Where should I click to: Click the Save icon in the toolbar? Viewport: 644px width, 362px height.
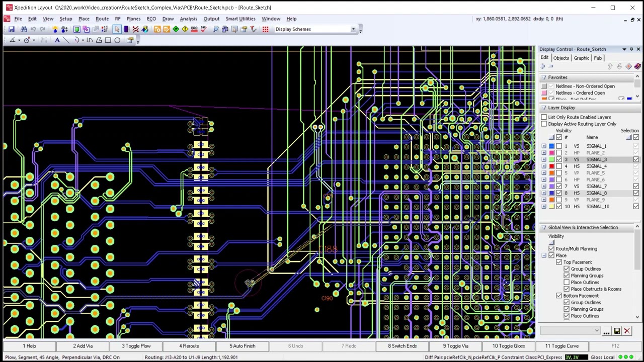point(11,29)
